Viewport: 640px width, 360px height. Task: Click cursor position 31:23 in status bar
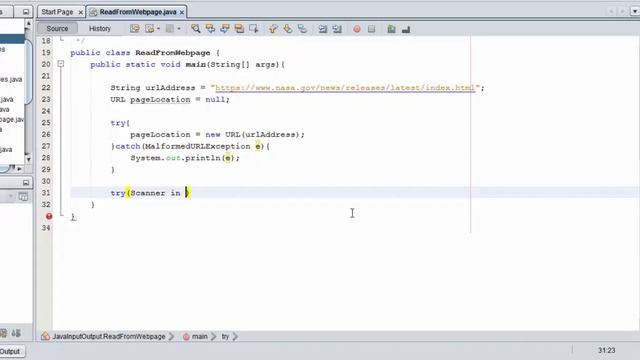pyautogui.click(x=607, y=351)
